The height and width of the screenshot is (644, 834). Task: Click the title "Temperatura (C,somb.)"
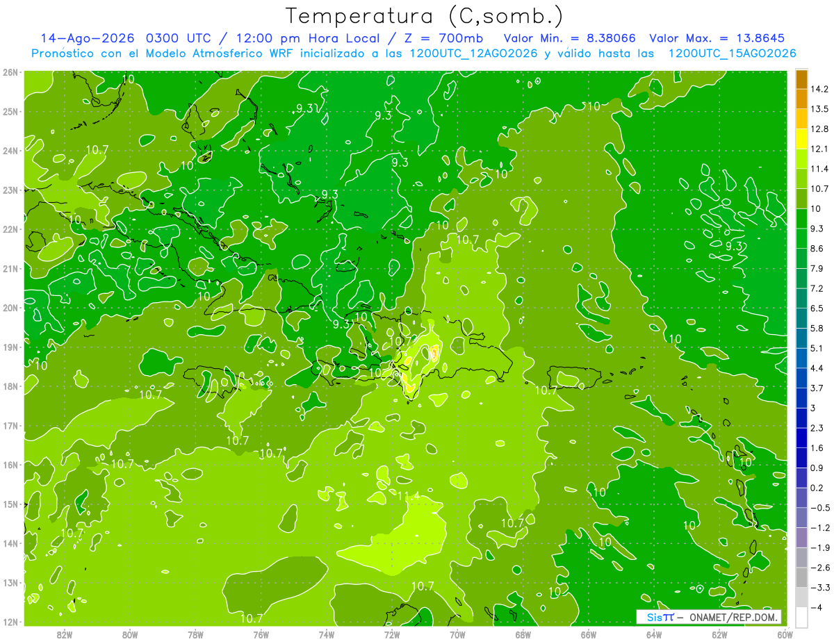tap(425, 16)
